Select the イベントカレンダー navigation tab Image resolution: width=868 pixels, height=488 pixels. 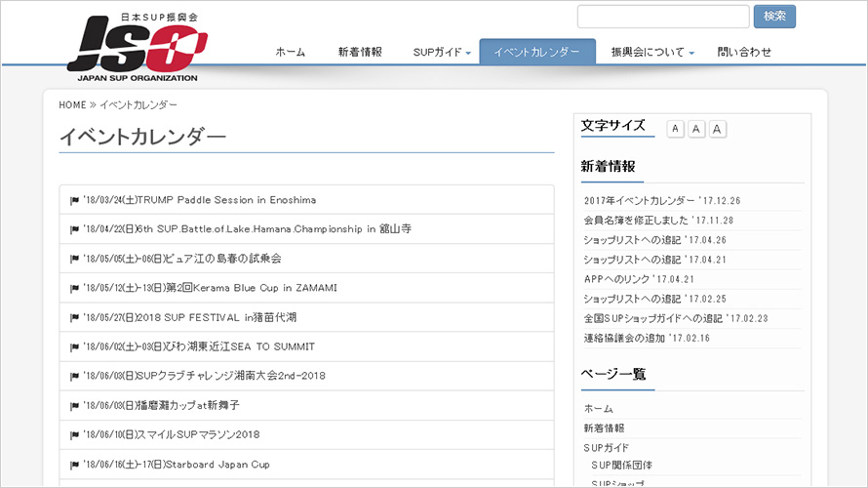click(537, 52)
